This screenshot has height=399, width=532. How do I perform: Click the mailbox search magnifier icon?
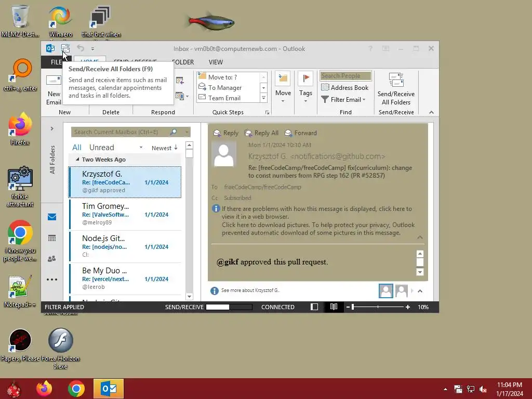pos(174,132)
